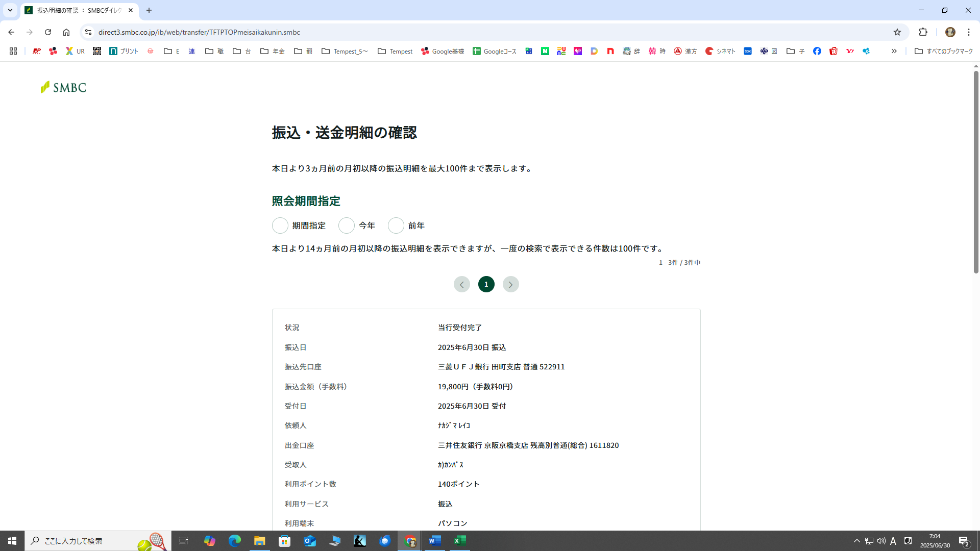
Task: Open the Facebook bookmark
Action: [x=817, y=51]
